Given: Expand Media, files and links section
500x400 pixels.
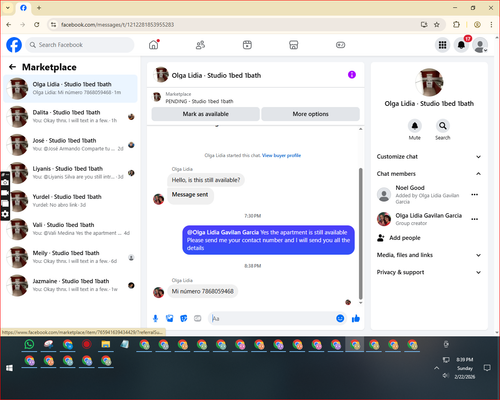Looking at the screenshot, I should coord(429,255).
